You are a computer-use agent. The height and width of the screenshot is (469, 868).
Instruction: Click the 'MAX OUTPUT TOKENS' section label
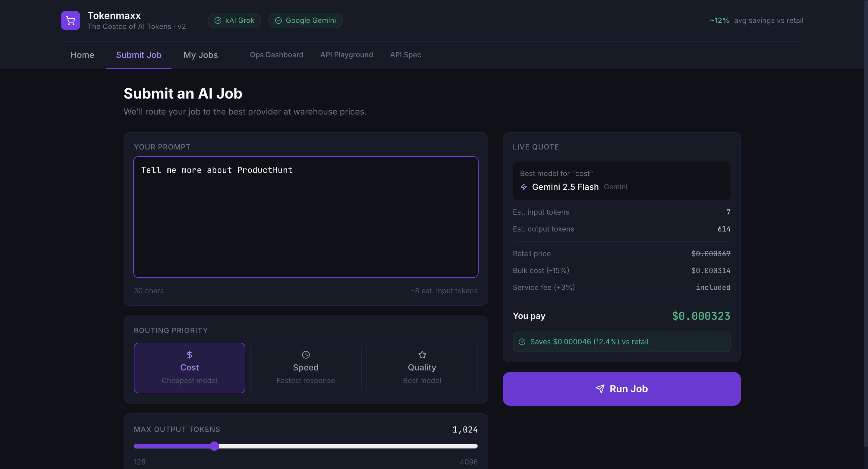177,430
